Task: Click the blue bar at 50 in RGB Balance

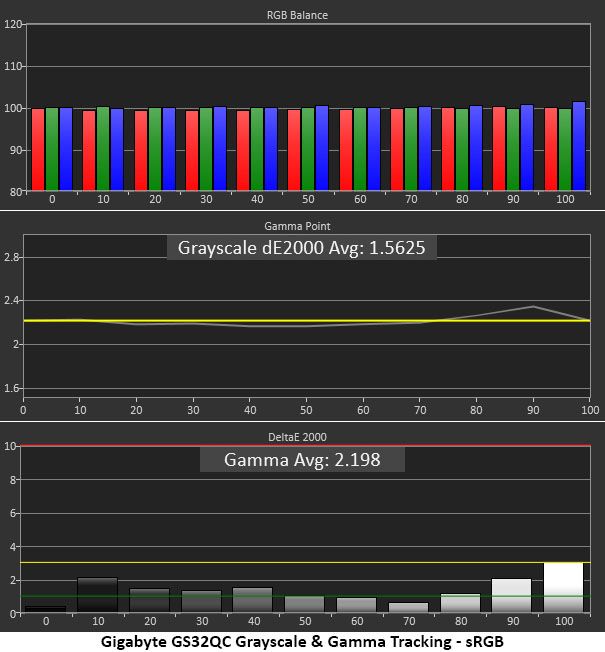Action: pyautogui.click(x=322, y=148)
